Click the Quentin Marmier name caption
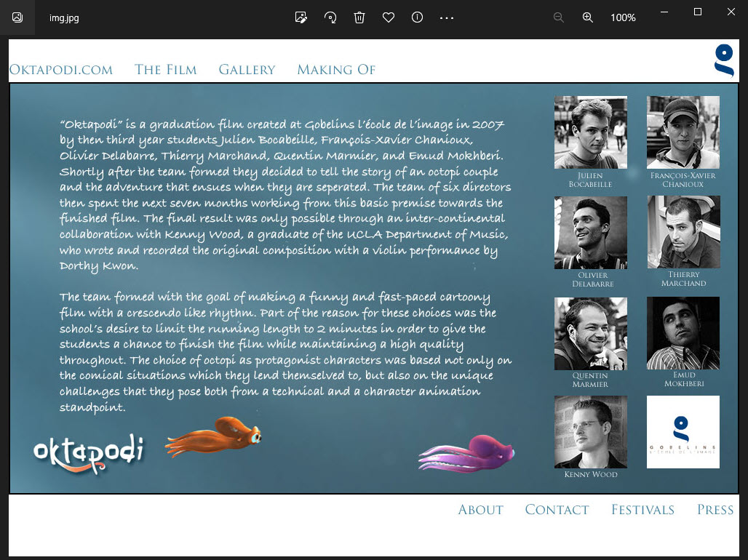Viewport: 748px width, 560px height. [x=590, y=380]
